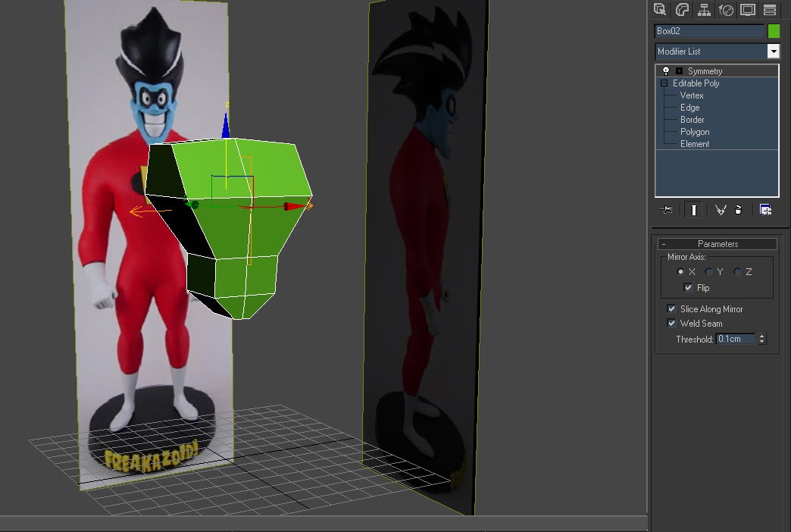Image resolution: width=791 pixels, height=532 pixels.
Task: Click Make Unique icon below the stack
Action: [x=721, y=209]
